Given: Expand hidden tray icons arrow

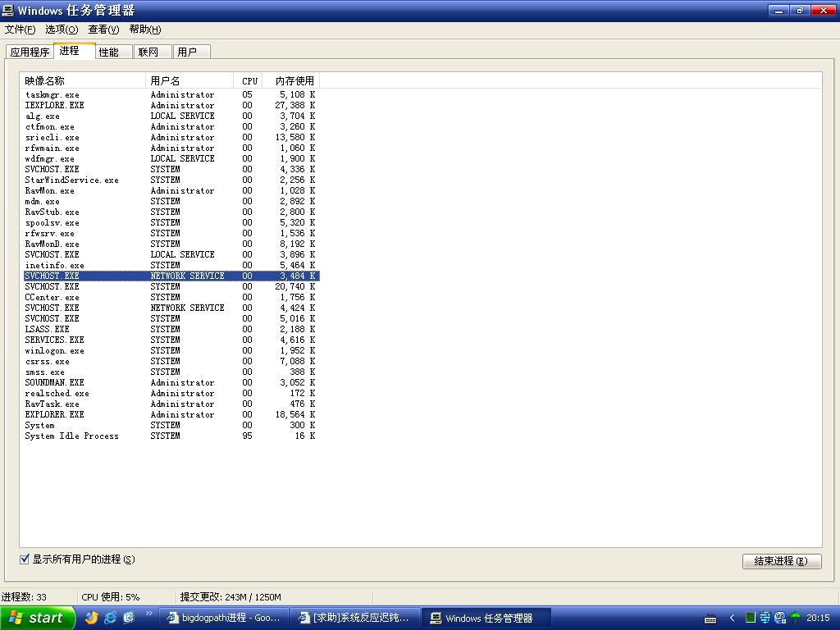Looking at the screenshot, I should (x=732, y=618).
